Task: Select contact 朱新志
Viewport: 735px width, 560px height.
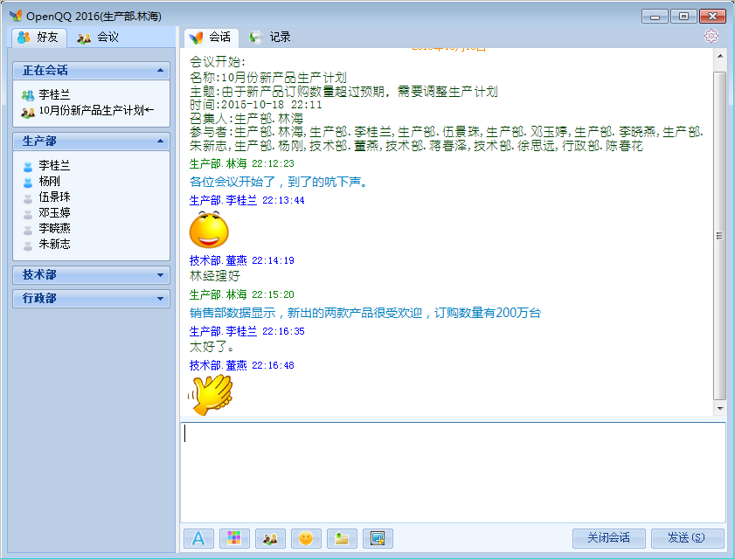Action: tap(54, 244)
